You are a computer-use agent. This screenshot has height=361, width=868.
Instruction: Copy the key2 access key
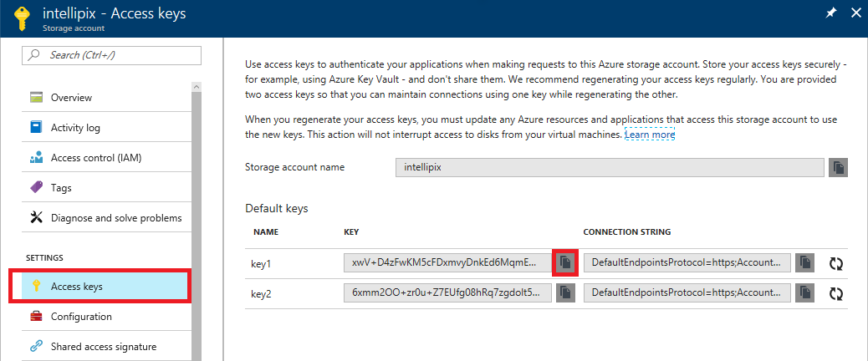pyautogui.click(x=565, y=292)
